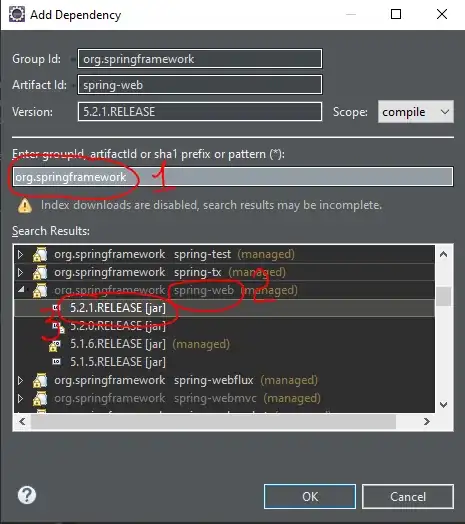Click the spring-webflux artifact jar icon
This screenshot has height=524, width=465.
pyautogui.click(x=40, y=380)
